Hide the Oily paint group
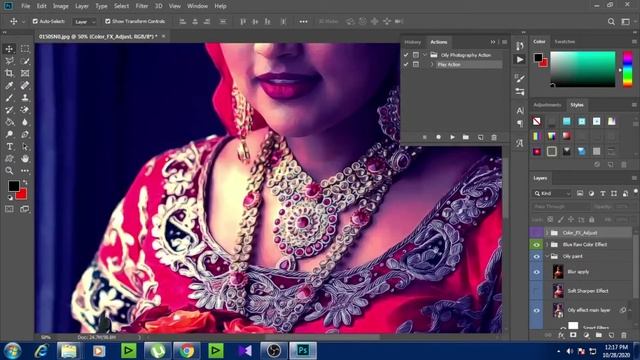The height and width of the screenshot is (360, 640). coord(536,256)
